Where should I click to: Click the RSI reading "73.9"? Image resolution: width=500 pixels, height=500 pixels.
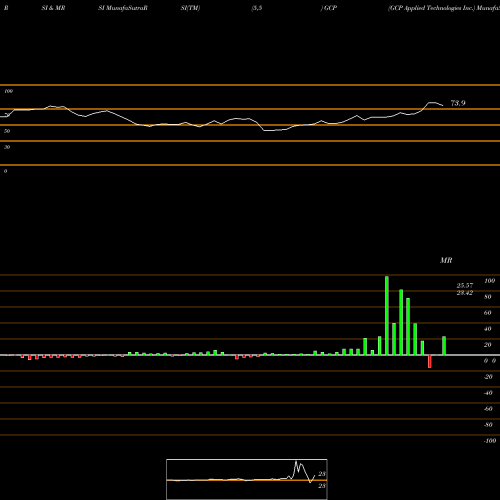pyautogui.click(x=458, y=103)
